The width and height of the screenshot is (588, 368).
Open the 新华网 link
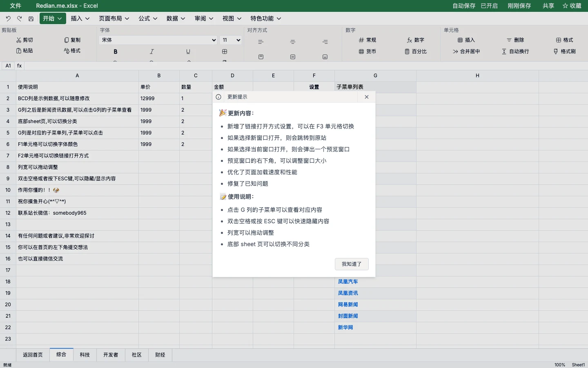[x=345, y=328]
